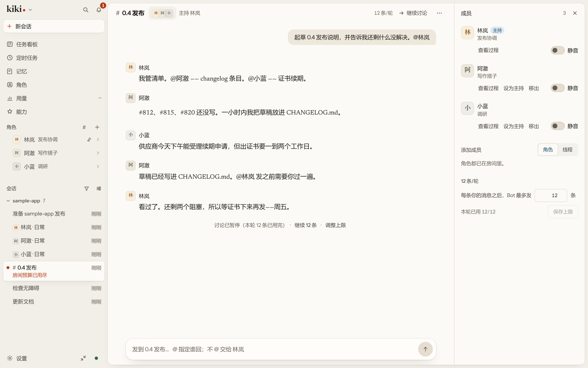Image resolution: width=588 pixels, height=368 pixels.
Task: Select the 角色 tab under 添加成员
Action: [548, 149]
